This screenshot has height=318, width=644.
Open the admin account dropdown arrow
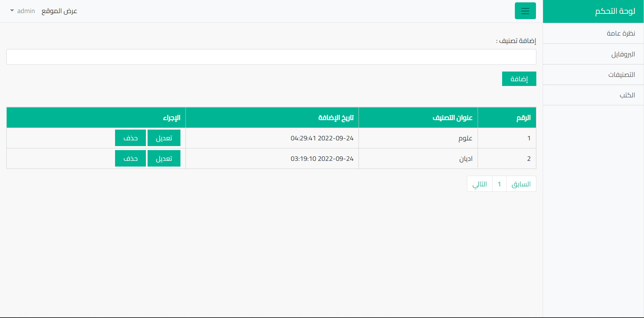click(12, 11)
